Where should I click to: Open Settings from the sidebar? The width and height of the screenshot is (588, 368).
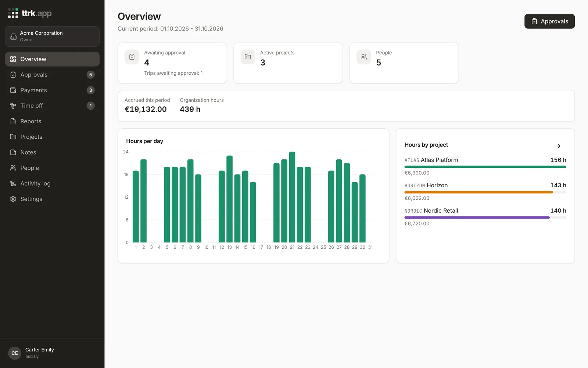click(52, 199)
